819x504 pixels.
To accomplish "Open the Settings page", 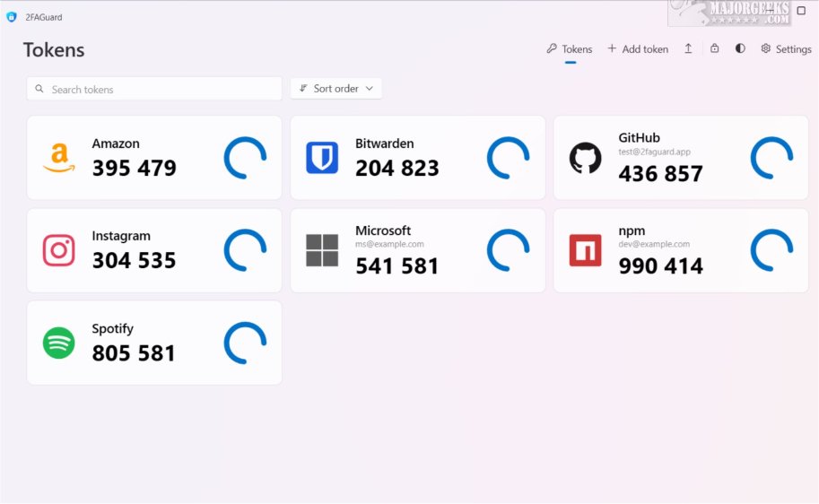I will 786,49.
